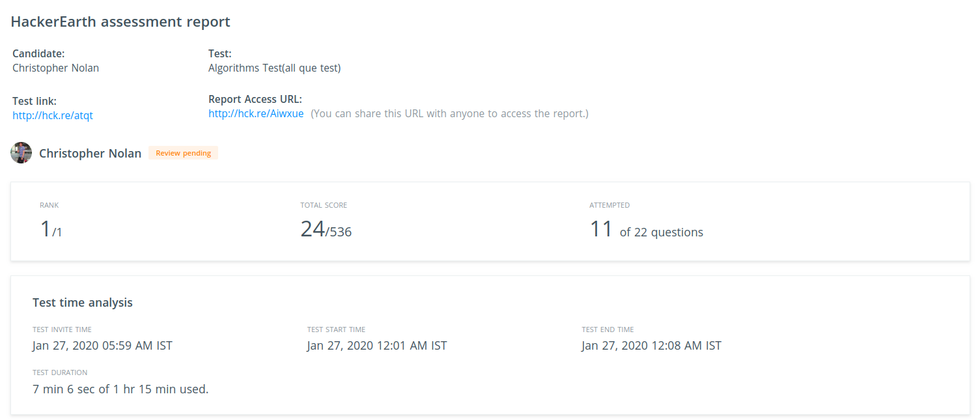The image size is (980, 420).
Task: Click the test start time 12:01 AM value
Action: coord(377,345)
